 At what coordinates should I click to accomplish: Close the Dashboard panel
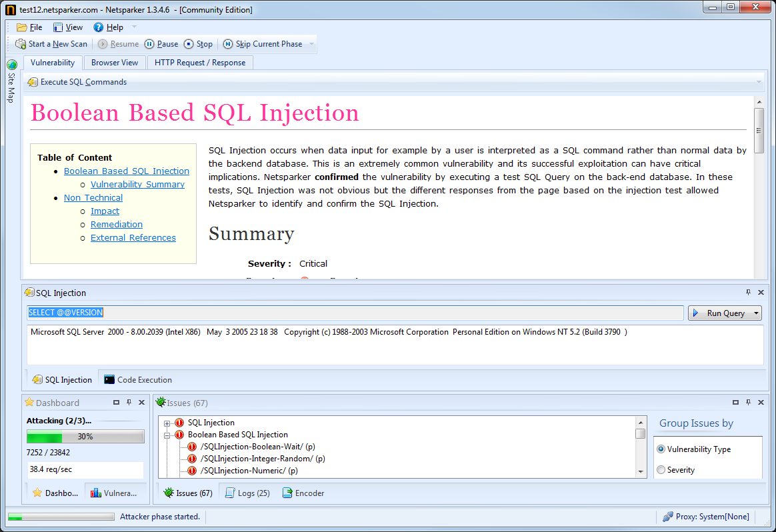[141, 403]
